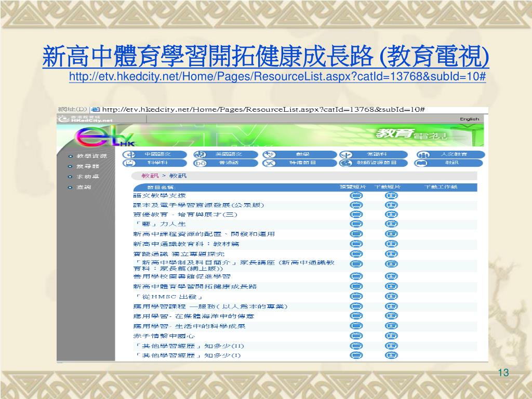Select the 普通話 category button
This screenshot has height=399, width=532.
coord(225,163)
